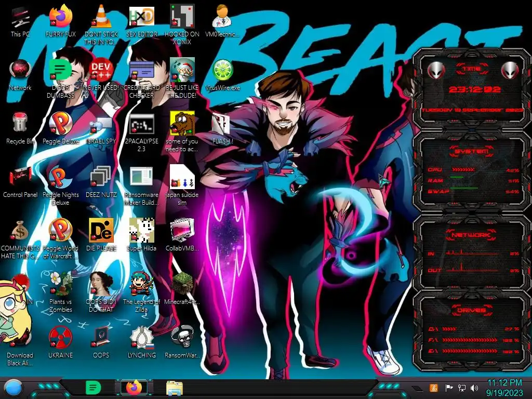This screenshot has height=399, width=532.
Task: Launch the Firefox shortcut labeled FURRY FUX
Action: pos(61,16)
